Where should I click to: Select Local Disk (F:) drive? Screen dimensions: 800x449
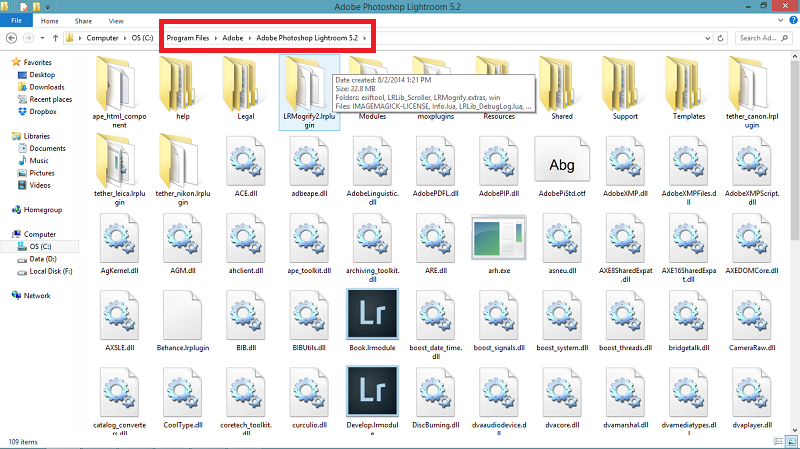(51, 271)
